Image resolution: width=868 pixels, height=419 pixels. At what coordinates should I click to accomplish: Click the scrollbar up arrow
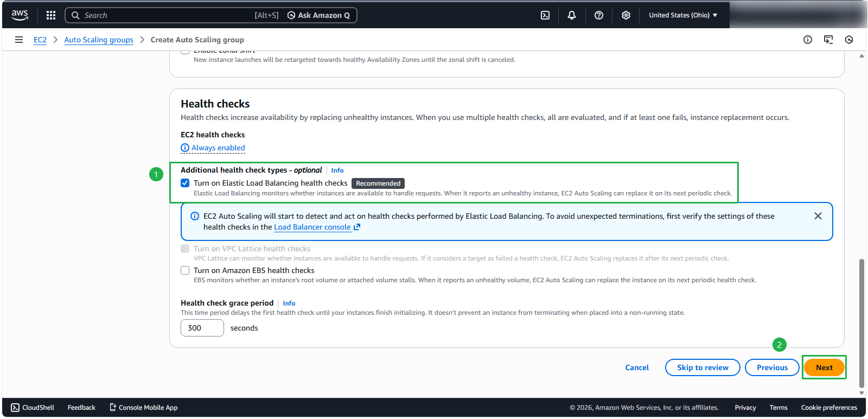(861, 56)
